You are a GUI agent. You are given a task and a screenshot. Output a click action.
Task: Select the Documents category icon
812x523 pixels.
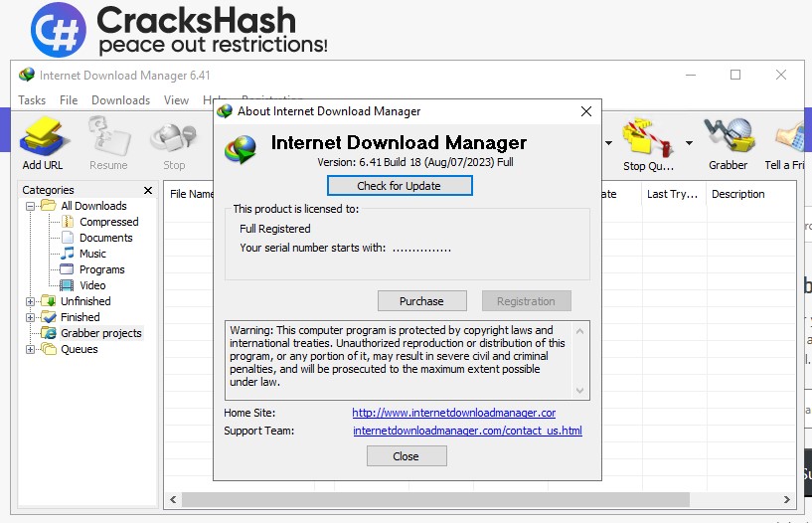[x=68, y=238]
